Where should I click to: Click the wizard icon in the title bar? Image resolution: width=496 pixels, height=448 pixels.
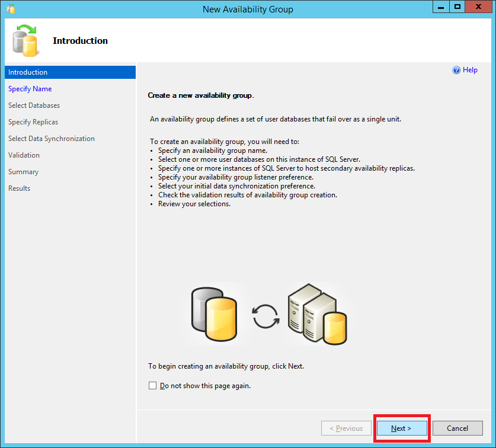click(11, 9)
